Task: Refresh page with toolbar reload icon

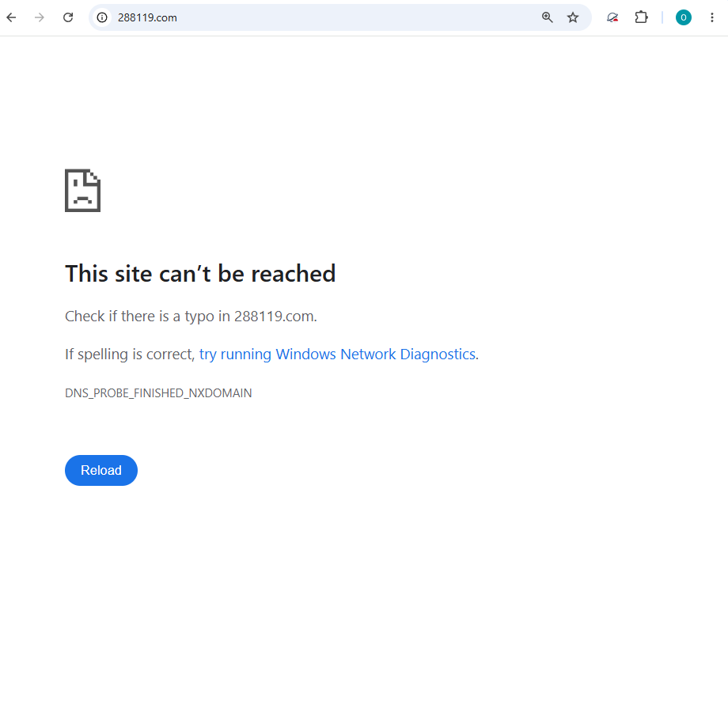Action: point(68,17)
